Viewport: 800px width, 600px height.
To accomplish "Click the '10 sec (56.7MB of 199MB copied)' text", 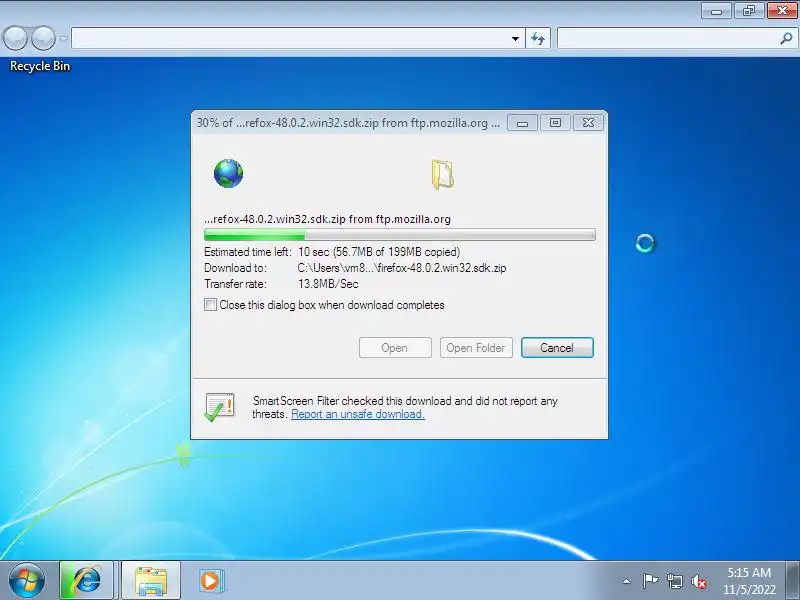I will (x=379, y=252).
